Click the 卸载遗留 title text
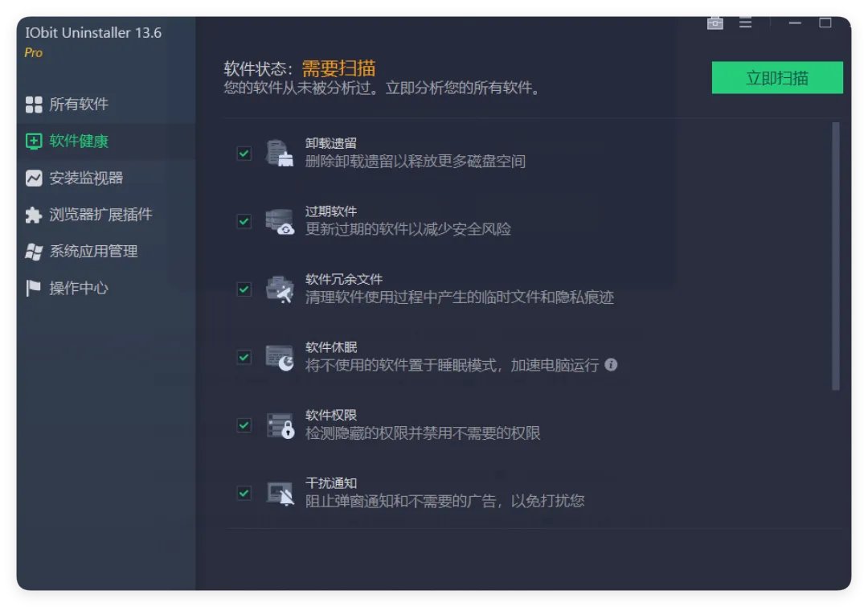This screenshot has height=607, width=868. 331,143
